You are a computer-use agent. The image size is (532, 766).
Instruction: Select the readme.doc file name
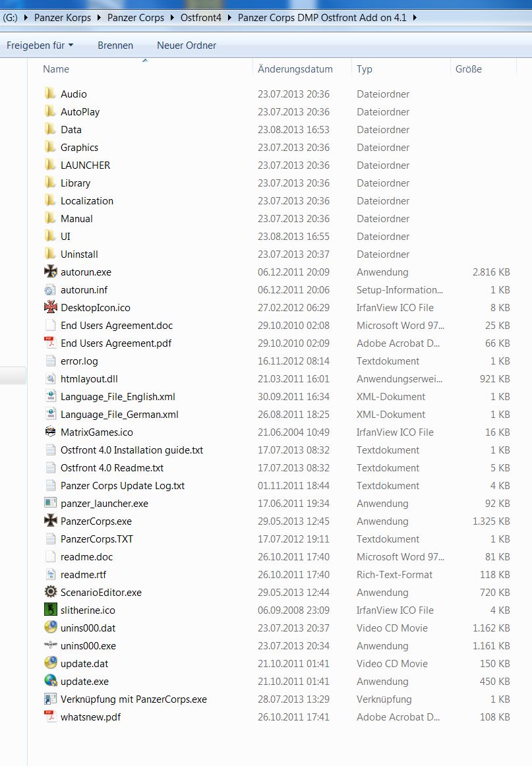[86, 556]
